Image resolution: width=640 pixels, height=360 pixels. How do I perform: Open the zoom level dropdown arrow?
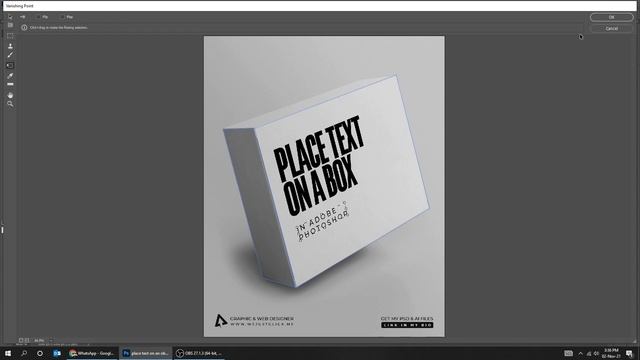51,340
